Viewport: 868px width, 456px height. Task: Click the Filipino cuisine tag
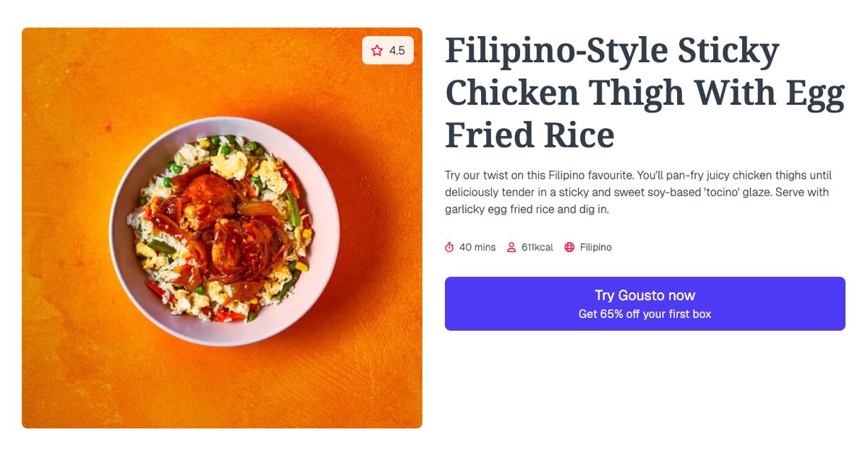click(595, 247)
